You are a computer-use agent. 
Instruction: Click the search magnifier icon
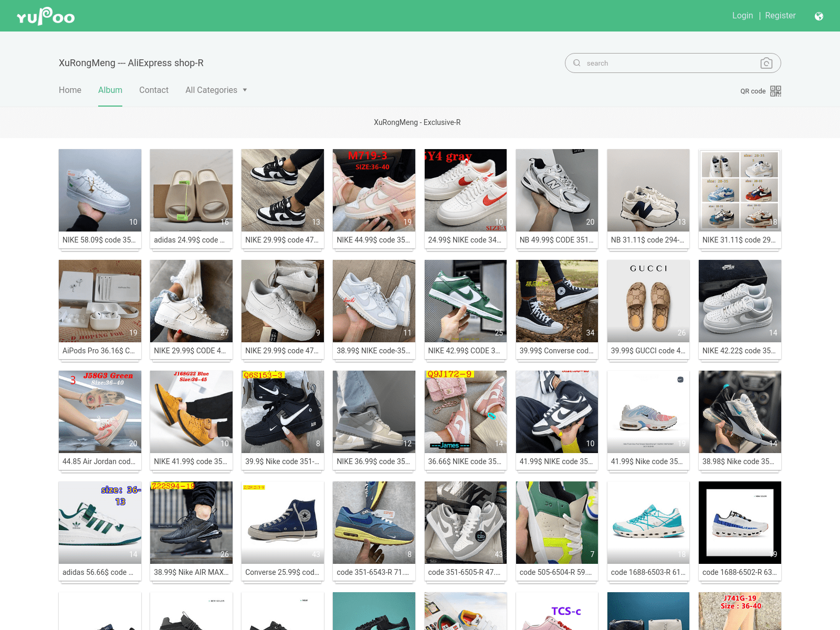pyautogui.click(x=577, y=63)
